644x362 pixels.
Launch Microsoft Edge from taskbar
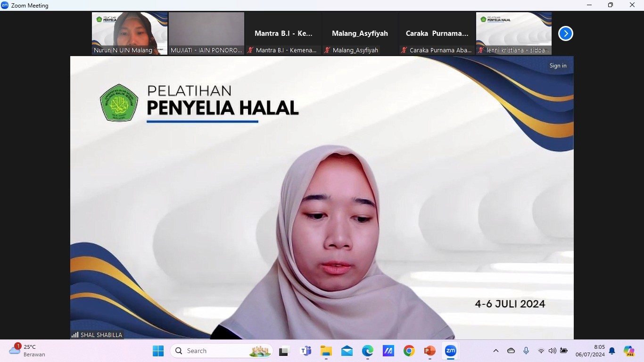pos(368,351)
